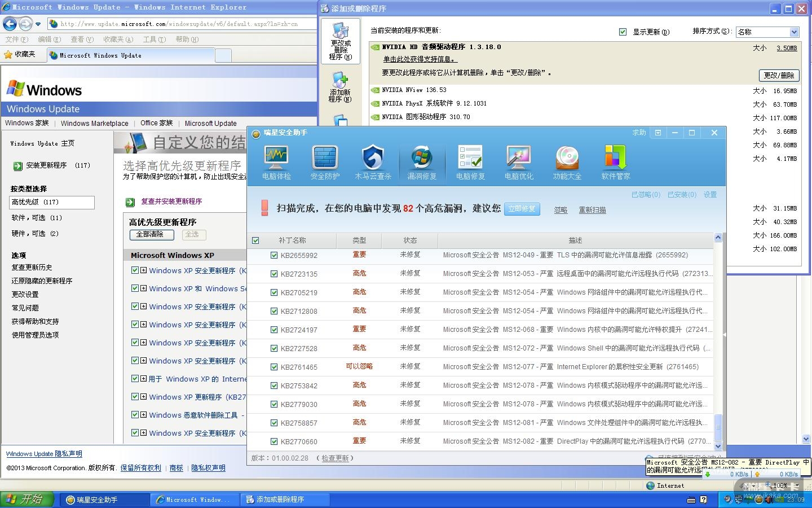The height and width of the screenshot is (508, 812).
Task: Open IE recent pages dropdown arrow
Action: pos(38,24)
